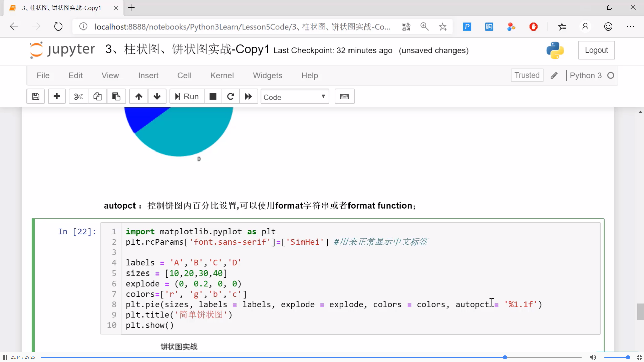Move selected cell up arrow

(139, 97)
